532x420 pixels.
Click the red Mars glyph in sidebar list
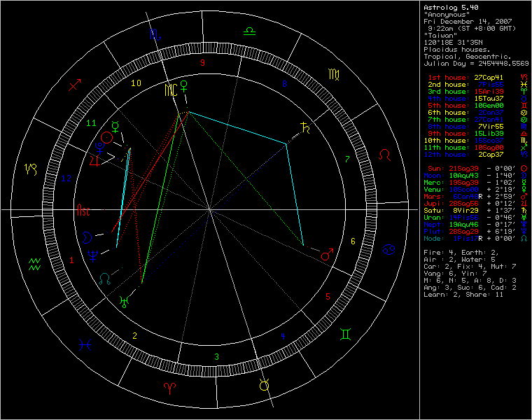tap(524, 197)
